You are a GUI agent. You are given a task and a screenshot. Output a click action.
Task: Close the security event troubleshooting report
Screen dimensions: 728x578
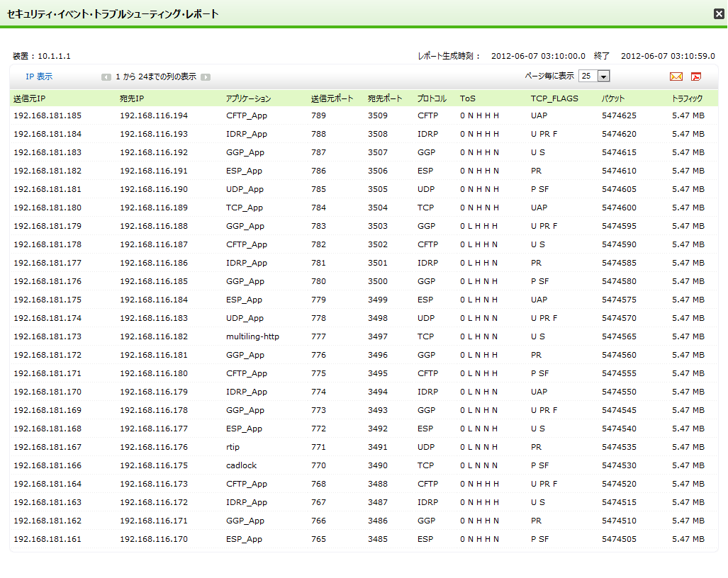(718, 13)
